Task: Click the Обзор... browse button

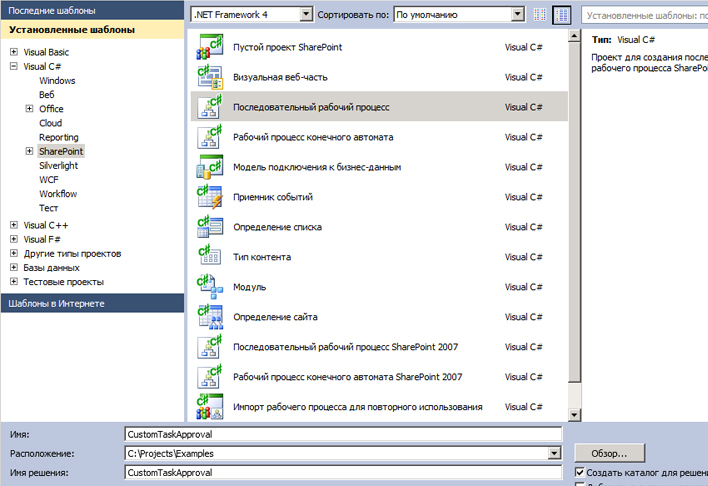Action: 610,453
